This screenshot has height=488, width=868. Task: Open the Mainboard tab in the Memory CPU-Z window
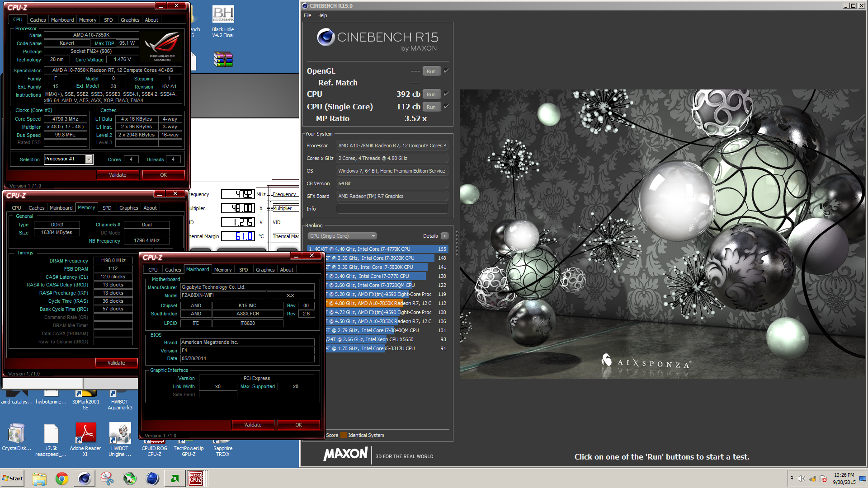[61, 208]
